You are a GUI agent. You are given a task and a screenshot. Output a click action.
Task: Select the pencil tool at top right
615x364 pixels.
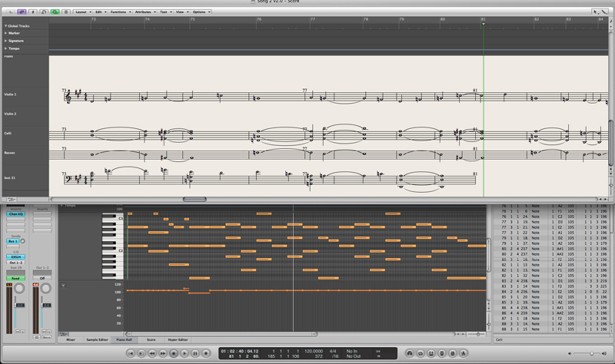click(604, 12)
